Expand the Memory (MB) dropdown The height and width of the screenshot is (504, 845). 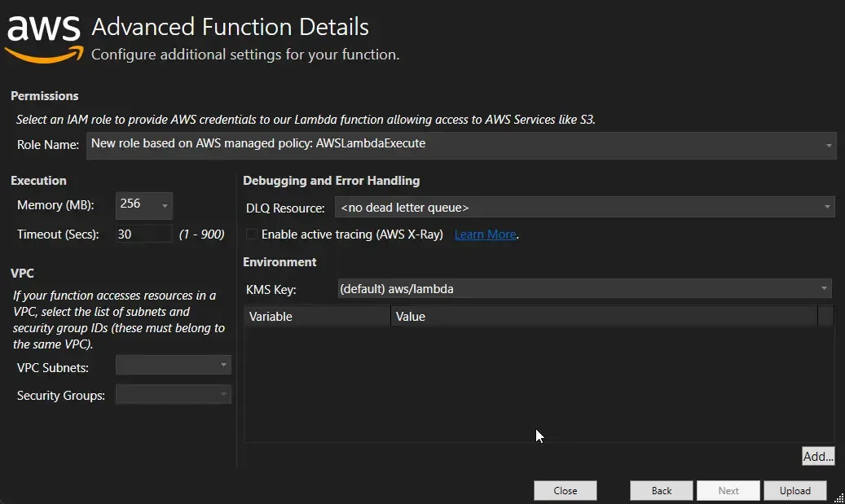[165, 206]
